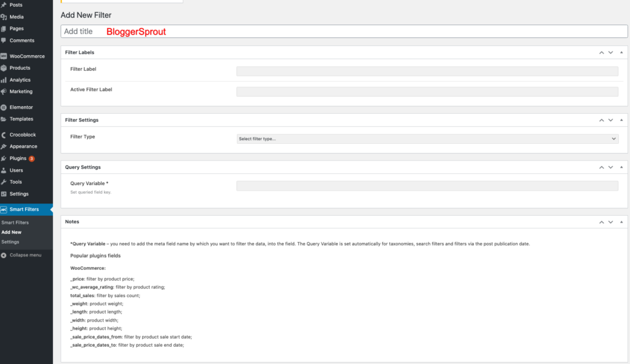The width and height of the screenshot is (630, 364).
Task: Click the Elementor icon in sidebar
Action: tap(4, 107)
